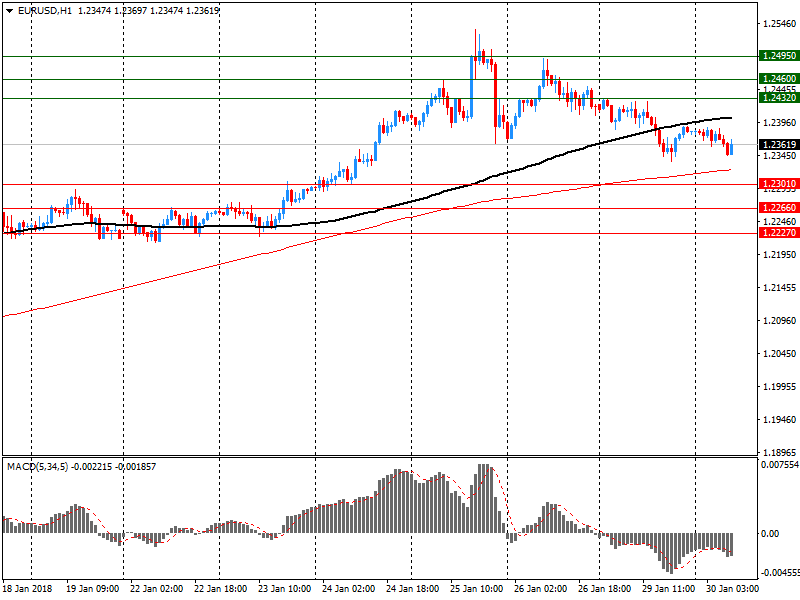Click the current price label 1.23619
The image size is (800, 600).
[x=779, y=145]
